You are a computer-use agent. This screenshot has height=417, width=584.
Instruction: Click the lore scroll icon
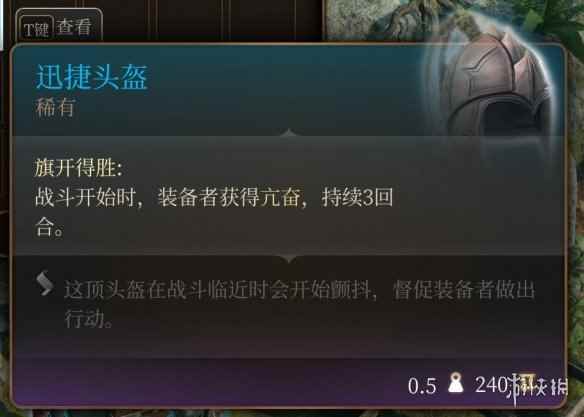point(45,283)
